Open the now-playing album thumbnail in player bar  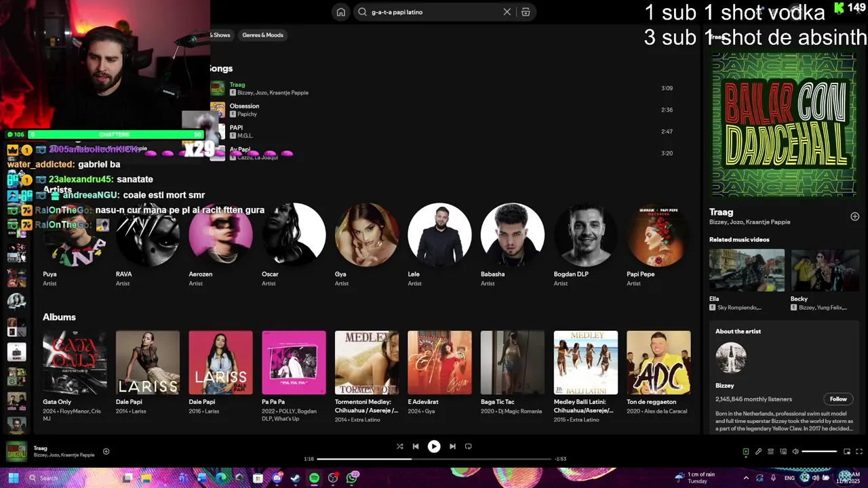coord(16,451)
